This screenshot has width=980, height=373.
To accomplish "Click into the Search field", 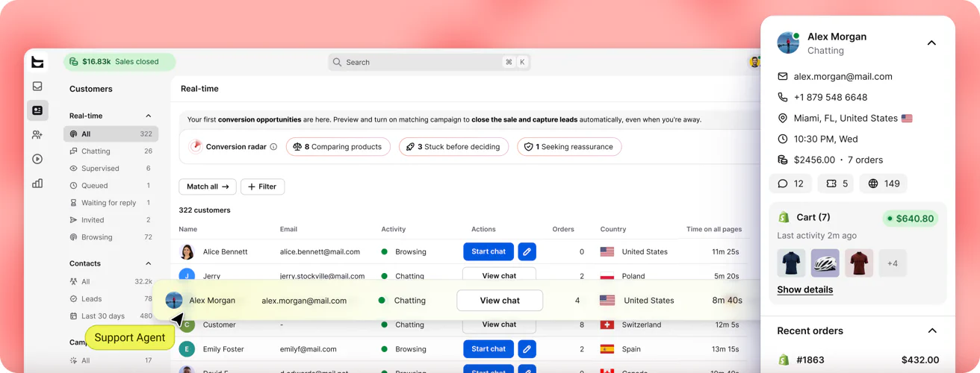I will (x=429, y=62).
